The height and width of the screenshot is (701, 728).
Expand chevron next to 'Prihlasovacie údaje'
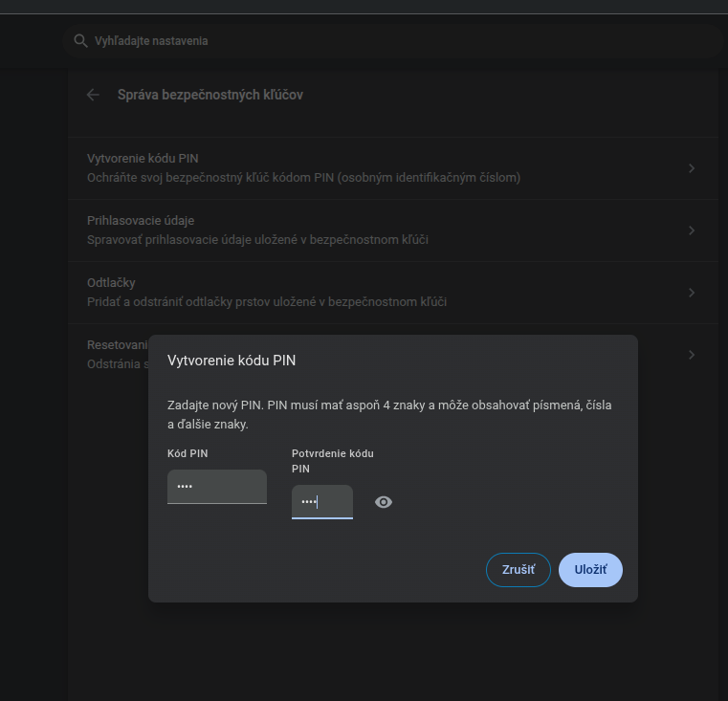tap(692, 230)
